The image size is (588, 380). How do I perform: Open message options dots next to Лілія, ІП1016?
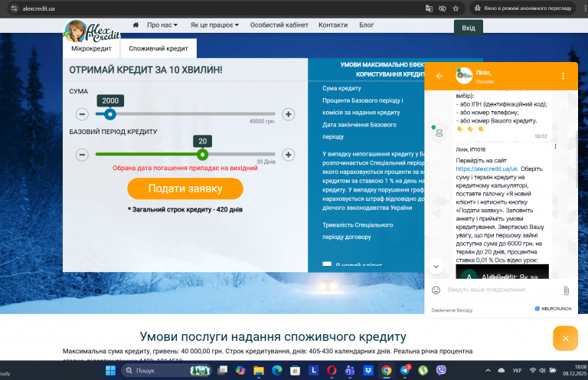coord(555,146)
